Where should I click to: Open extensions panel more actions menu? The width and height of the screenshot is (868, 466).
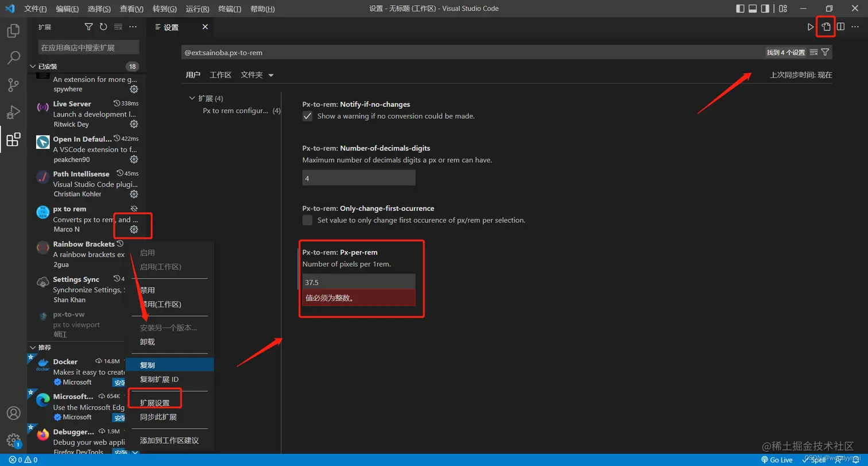[133, 27]
